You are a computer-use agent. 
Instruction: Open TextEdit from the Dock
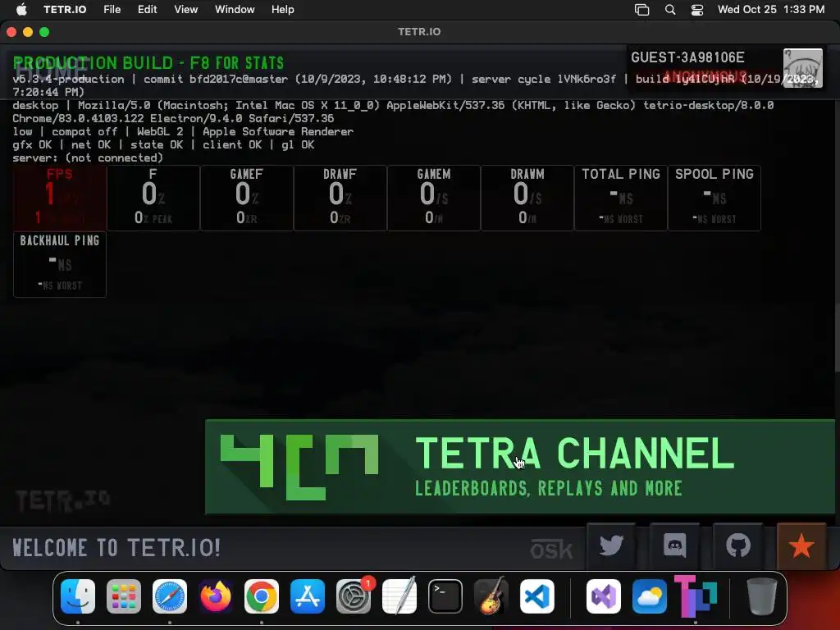pyautogui.click(x=399, y=596)
